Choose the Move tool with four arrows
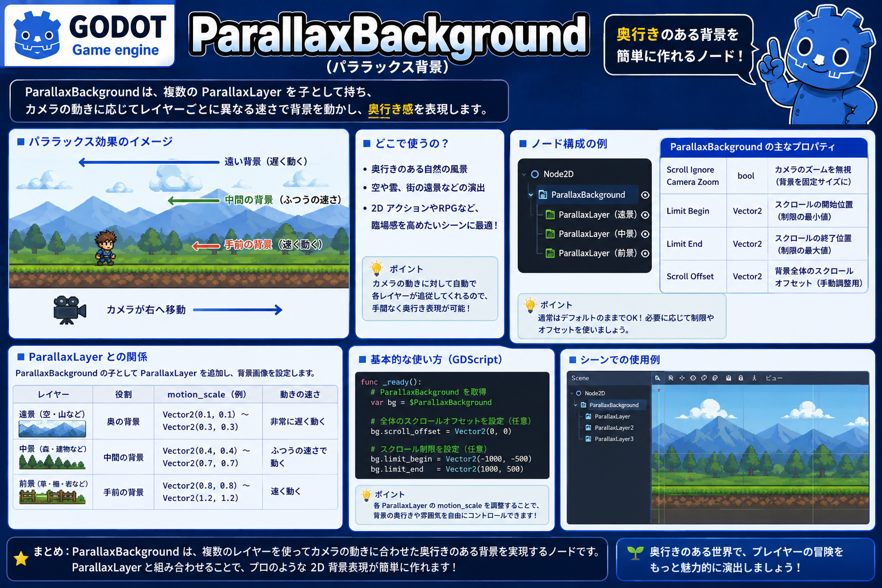 pyautogui.click(x=682, y=378)
